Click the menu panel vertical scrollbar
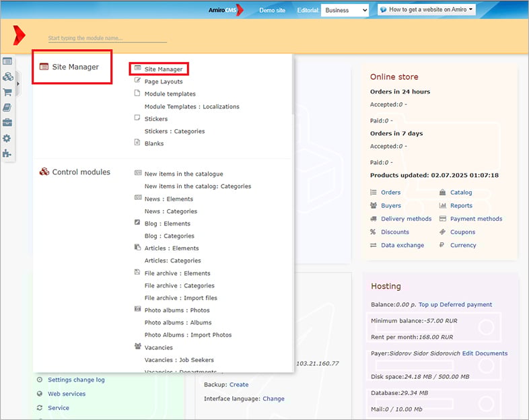Viewport: 529px width, 420px height. point(291,87)
